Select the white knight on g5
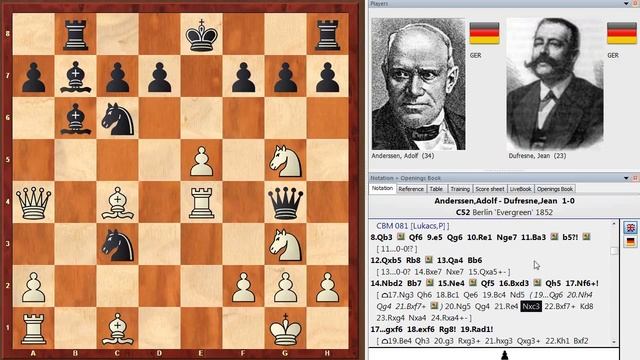640x360 pixels. [286, 161]
